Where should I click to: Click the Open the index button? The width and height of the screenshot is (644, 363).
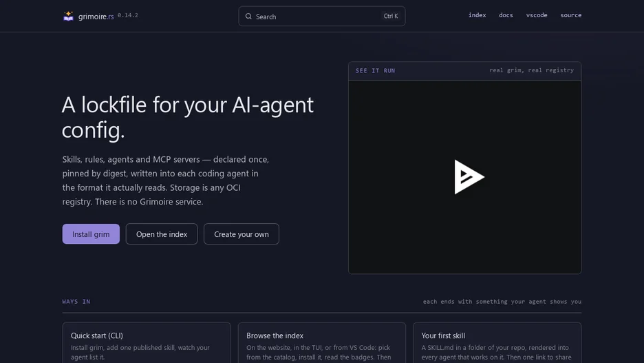click(x=162, y=234)
